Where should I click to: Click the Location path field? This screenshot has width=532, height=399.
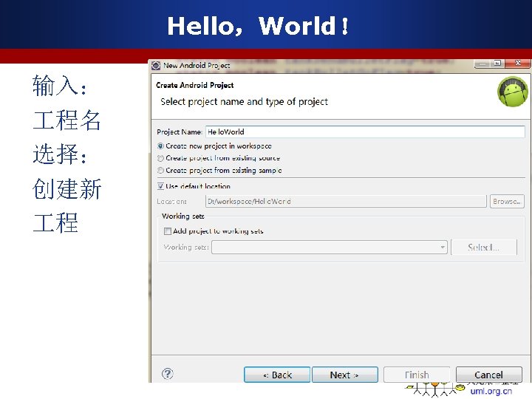pyautogui.click(x=346, y=201)
